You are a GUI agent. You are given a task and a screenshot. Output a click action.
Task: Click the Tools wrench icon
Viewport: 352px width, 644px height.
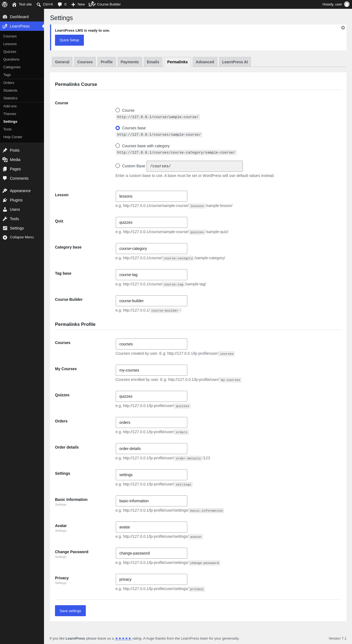(5, 219)
